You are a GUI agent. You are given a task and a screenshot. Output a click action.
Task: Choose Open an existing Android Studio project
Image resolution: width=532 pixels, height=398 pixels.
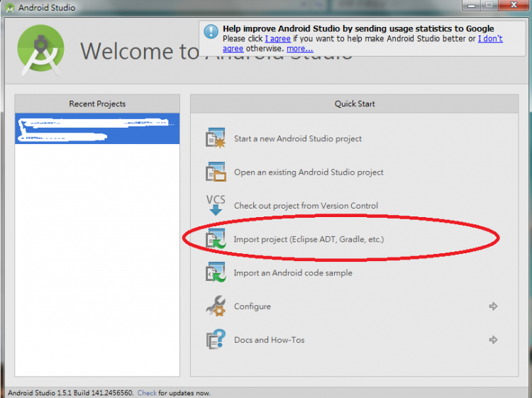tap(309, 172)
